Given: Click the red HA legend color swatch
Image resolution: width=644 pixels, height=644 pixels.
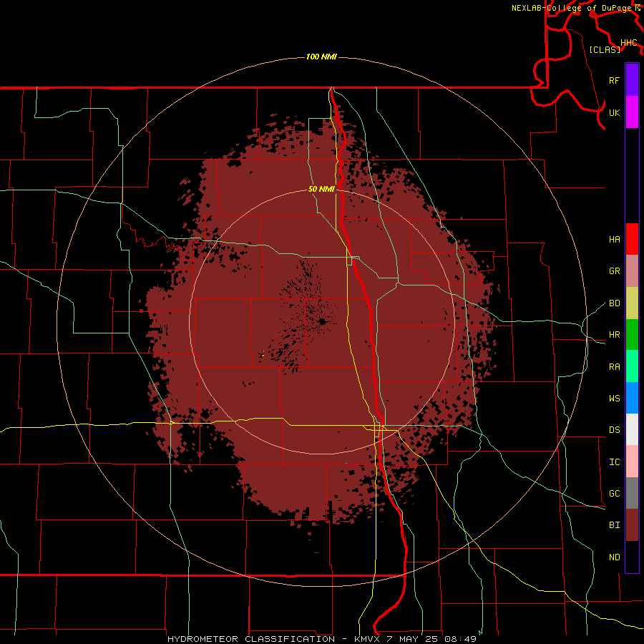Looking at the screenshot, I should tap(632, 239).
